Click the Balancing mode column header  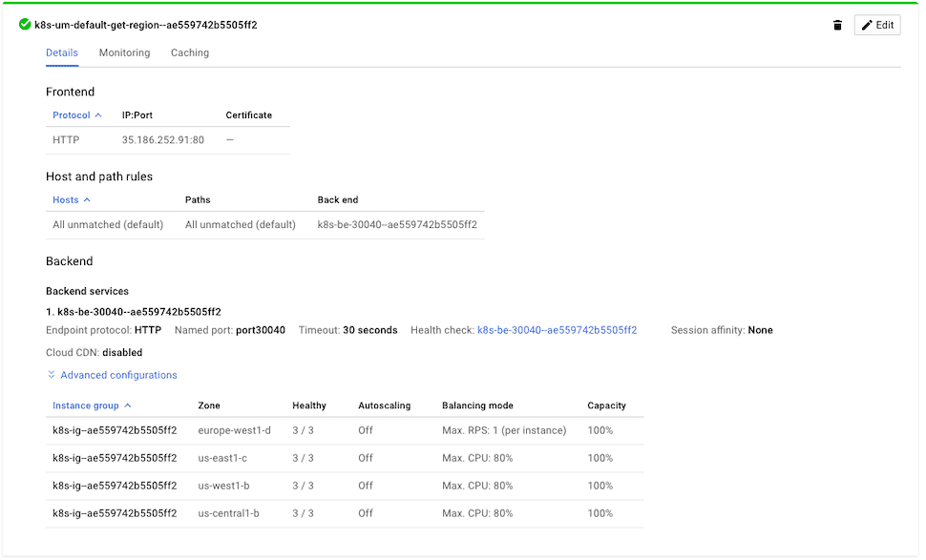click(477, 405)
